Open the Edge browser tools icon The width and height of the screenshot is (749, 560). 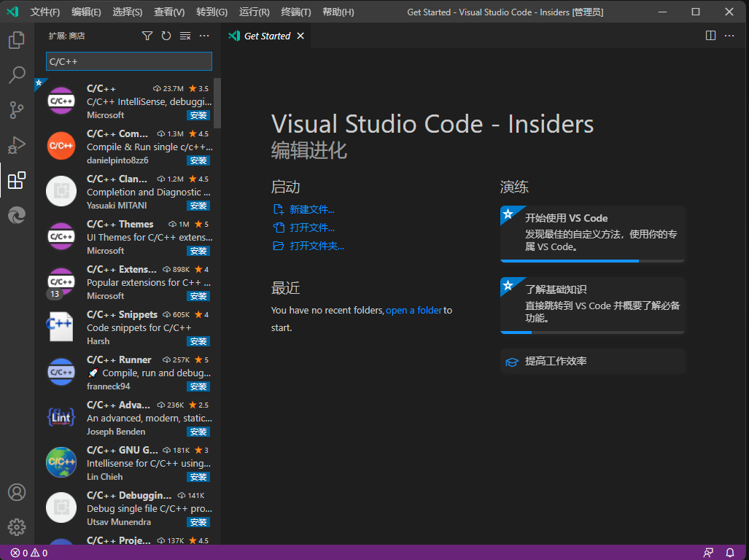(17, 215)
